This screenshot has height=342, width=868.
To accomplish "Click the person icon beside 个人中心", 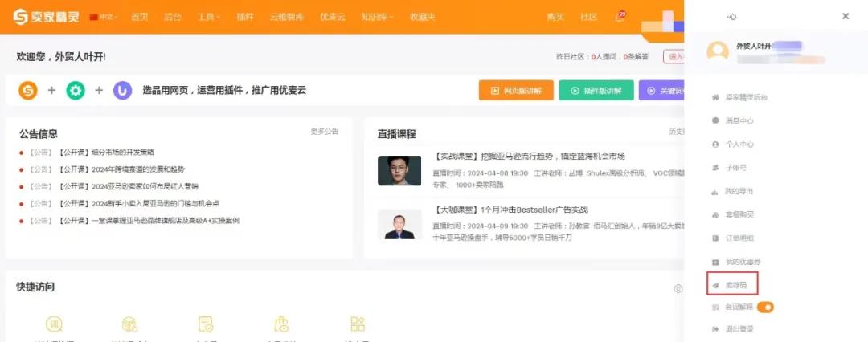I will tap(715, 144).
